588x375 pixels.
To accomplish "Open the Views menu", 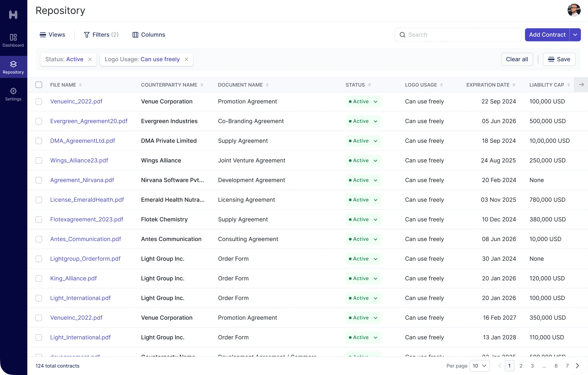I will tap(52, 35).
